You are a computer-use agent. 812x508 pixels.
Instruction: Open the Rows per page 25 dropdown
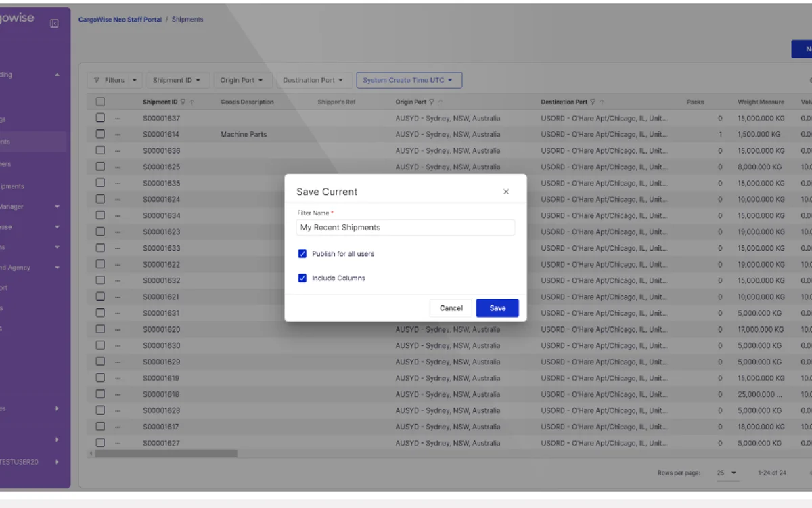pos(727,473)
